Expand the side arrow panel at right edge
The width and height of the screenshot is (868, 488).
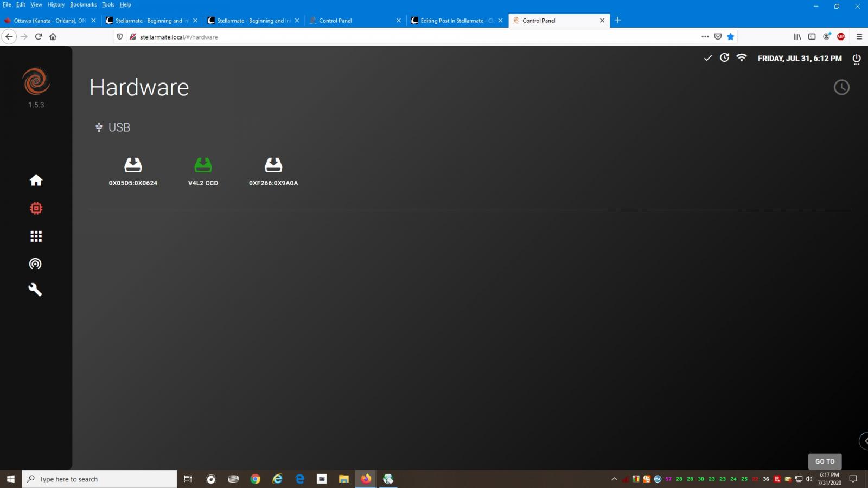864,441
